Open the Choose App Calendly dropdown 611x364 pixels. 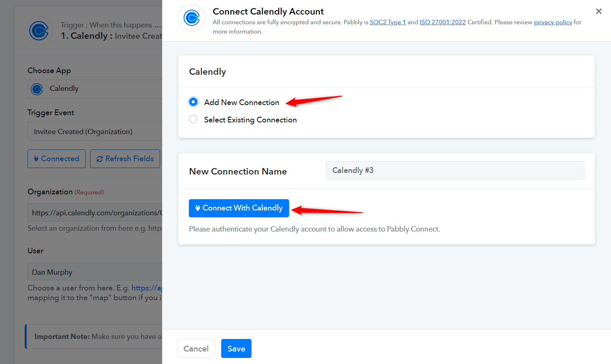coord(95,89)
